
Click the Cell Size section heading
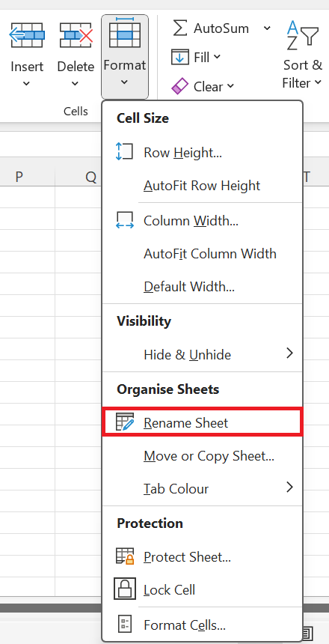142,118
